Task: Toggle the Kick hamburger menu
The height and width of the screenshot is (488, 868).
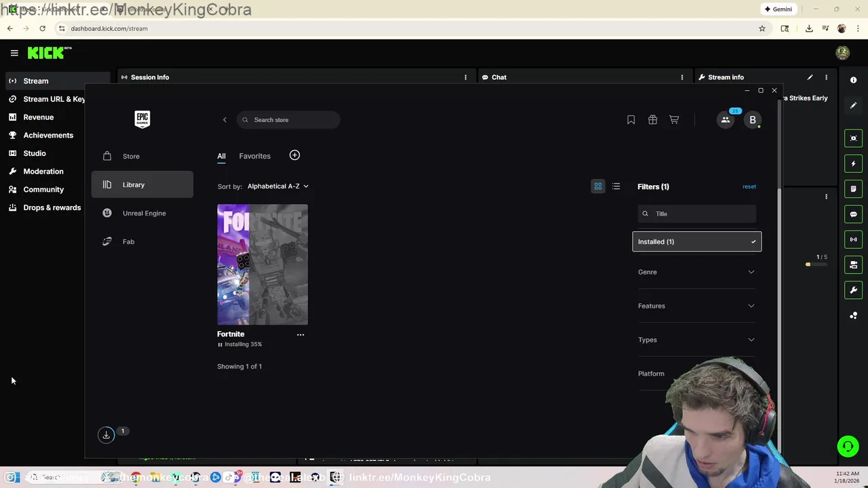Action: point(14,53)
